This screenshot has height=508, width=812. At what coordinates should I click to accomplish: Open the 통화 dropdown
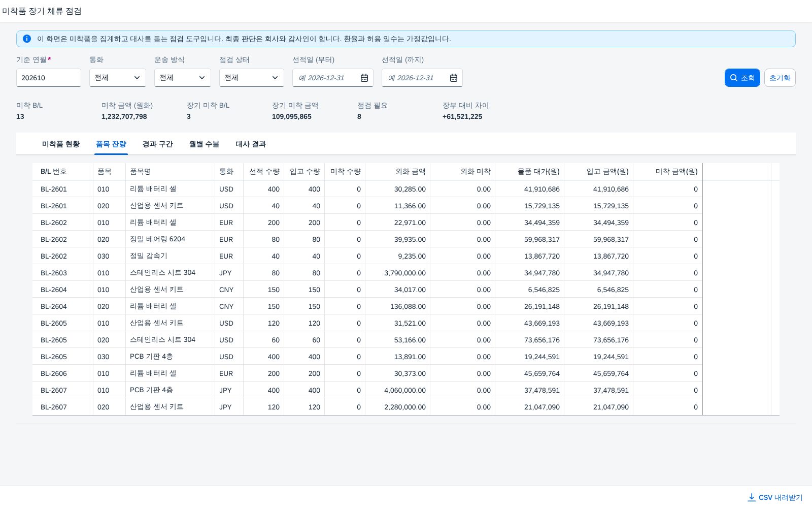click(x=118, y=78)
